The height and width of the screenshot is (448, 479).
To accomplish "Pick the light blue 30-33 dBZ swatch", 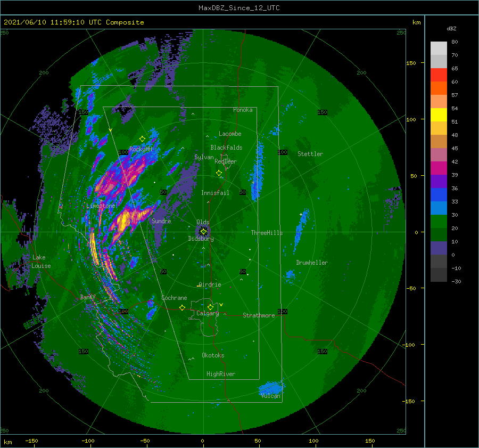I will tap(439, 208).
